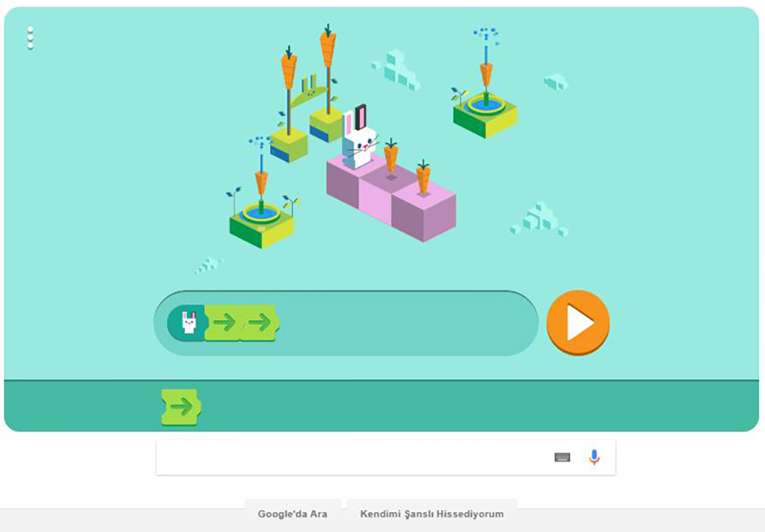The image size is (765, 532).
Task: Click the orange play button
Action: 578,322
